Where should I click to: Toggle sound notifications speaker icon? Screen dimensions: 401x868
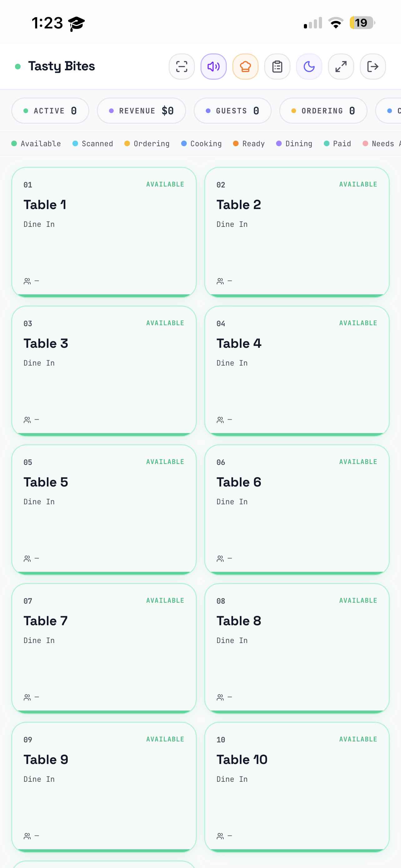[x=214, y=66]
